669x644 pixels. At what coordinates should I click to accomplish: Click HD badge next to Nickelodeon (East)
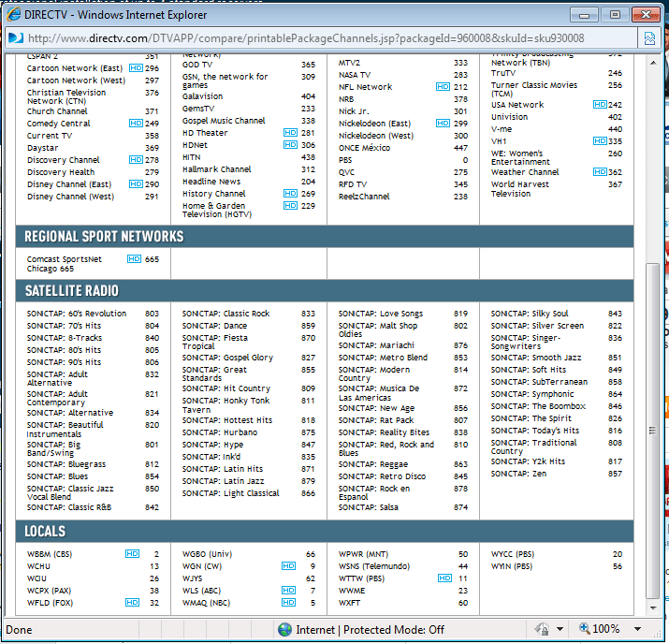pos(443,123)
